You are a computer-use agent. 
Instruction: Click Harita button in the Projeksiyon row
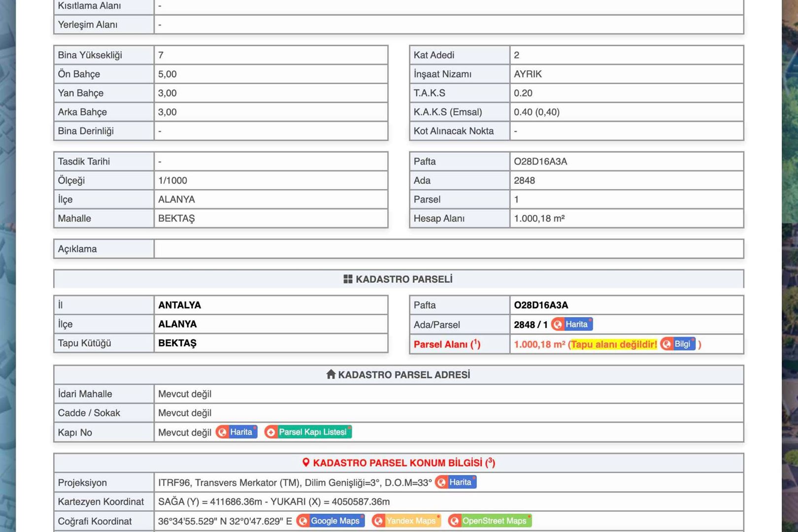click(x=456, y=482)
